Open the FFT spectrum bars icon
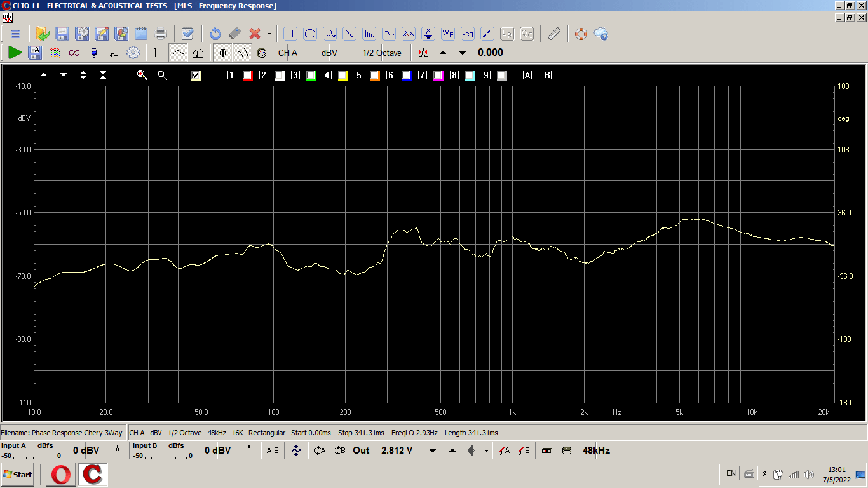Viewport: 868px width, 488px height. point(369,34)
